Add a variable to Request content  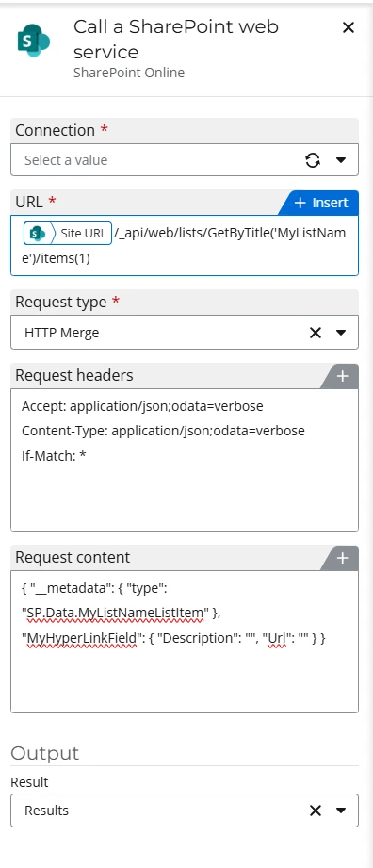tap(342, 558)
